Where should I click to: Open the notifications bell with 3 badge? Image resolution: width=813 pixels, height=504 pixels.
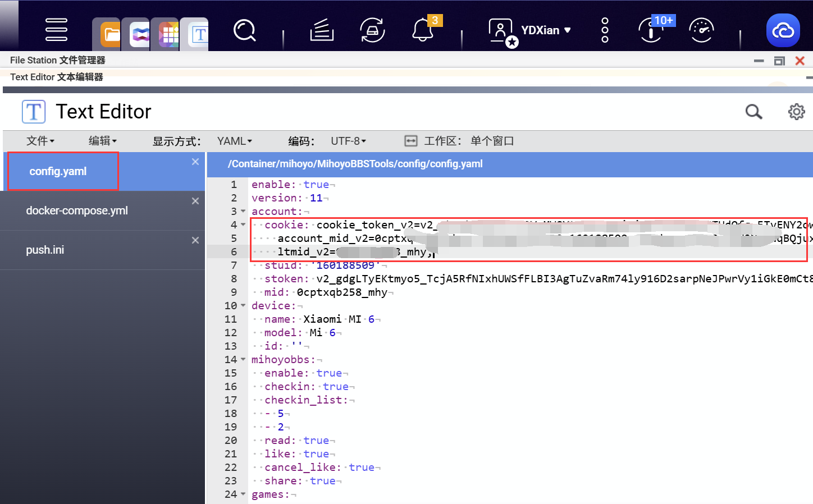(x=423, y=29)
